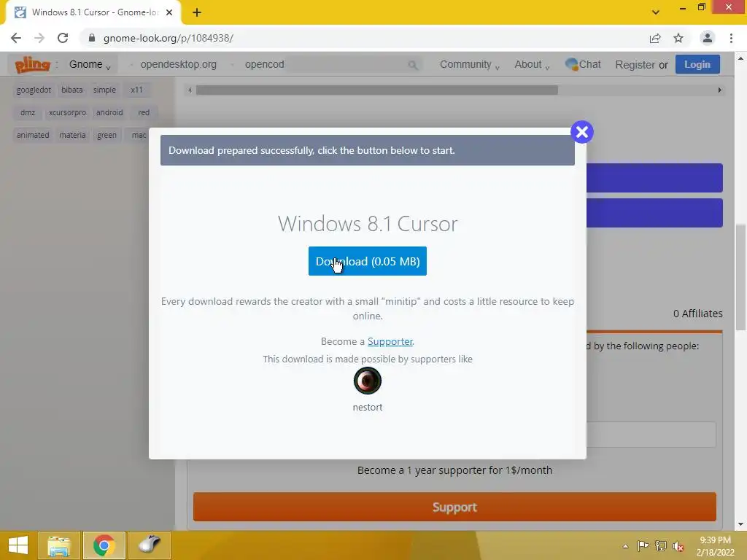
Task: Open a new browser tab
Action: pos(197,12)
